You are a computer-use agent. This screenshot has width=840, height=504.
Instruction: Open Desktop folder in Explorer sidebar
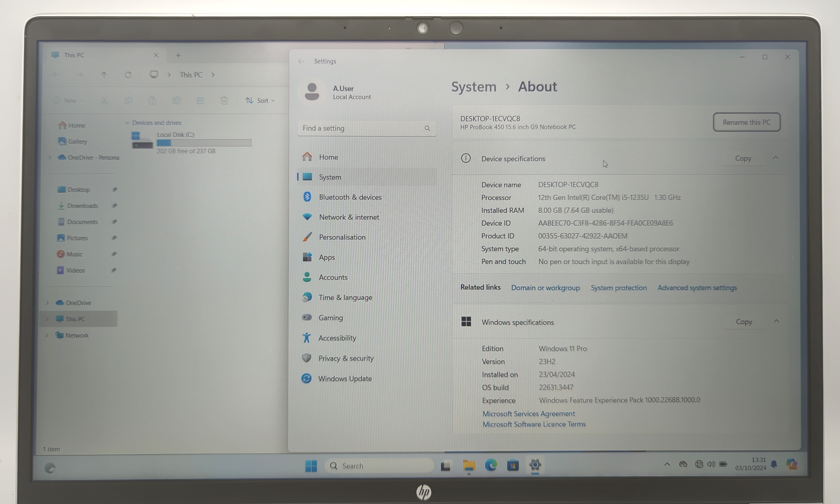coord(74,190)
